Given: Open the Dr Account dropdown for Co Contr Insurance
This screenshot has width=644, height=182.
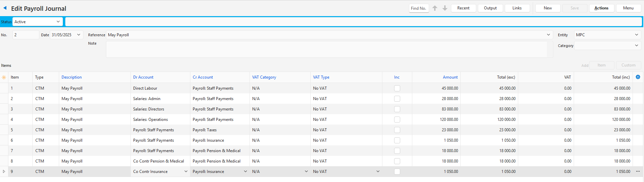Looking at the screenshot, I should tap(186, 172).
